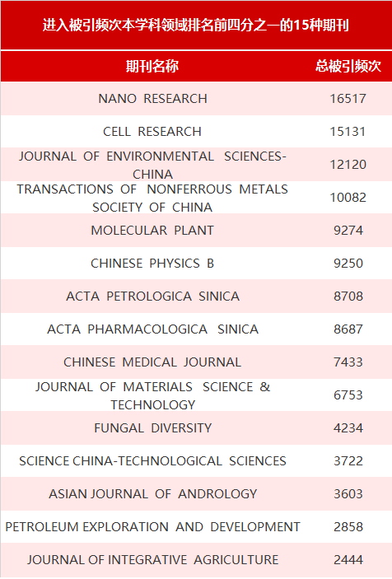Click the citation count 16517
Viewport: 392px width, 579px height.
pos(348,99)
